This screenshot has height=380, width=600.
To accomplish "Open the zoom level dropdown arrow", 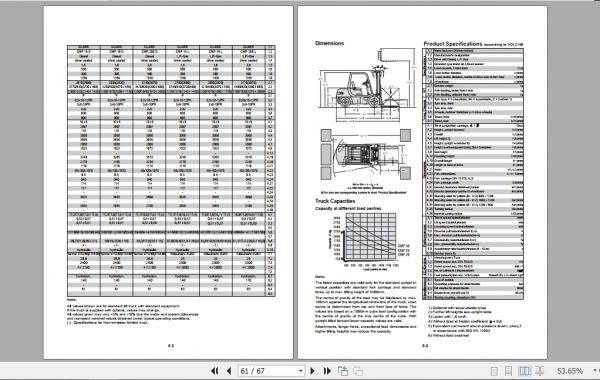I will click(595, 370).
